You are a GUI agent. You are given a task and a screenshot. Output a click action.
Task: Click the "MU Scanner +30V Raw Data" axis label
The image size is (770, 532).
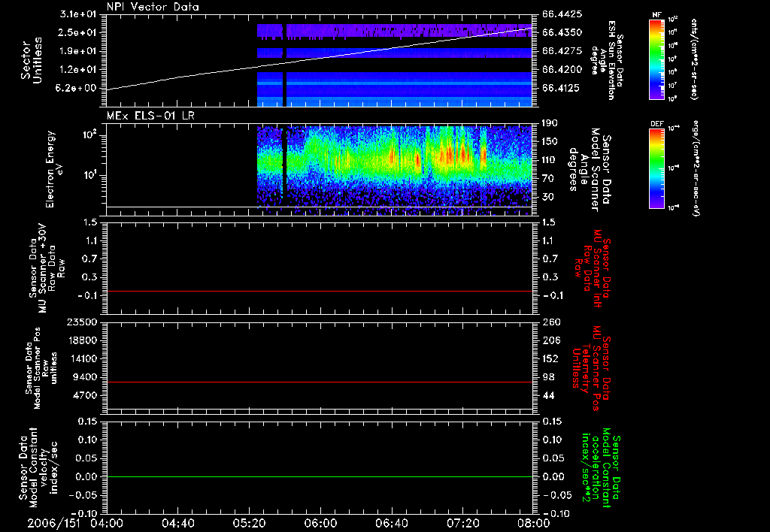[47, 268]
